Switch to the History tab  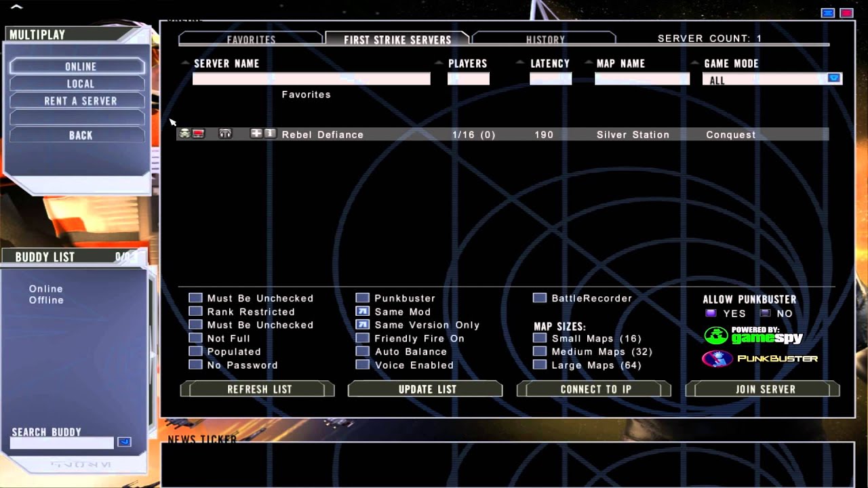coord(545,39)
